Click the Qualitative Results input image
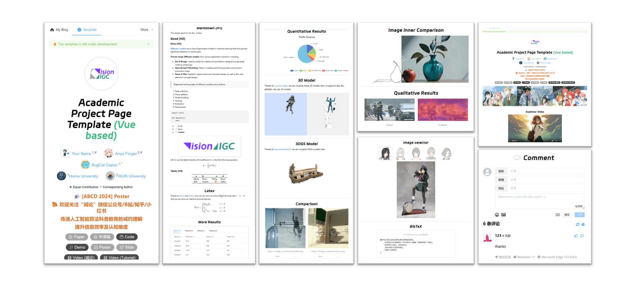Screen dimensions: 644x290 point(390,110)
